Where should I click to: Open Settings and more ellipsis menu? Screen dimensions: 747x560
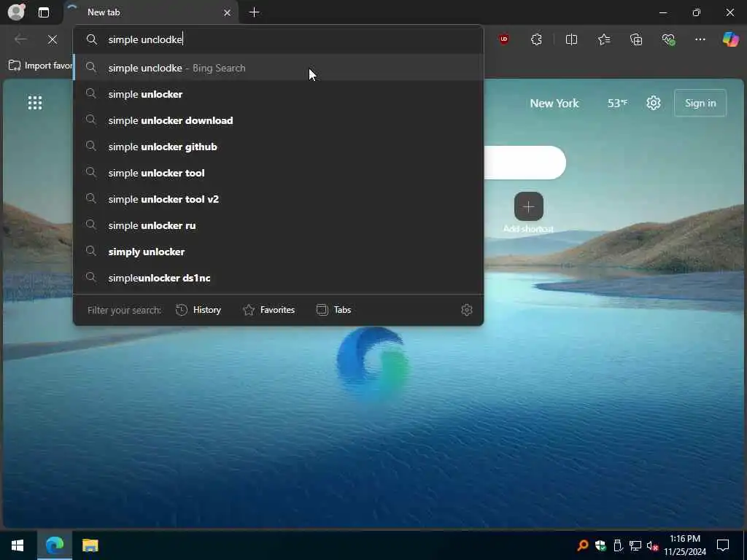700,39
